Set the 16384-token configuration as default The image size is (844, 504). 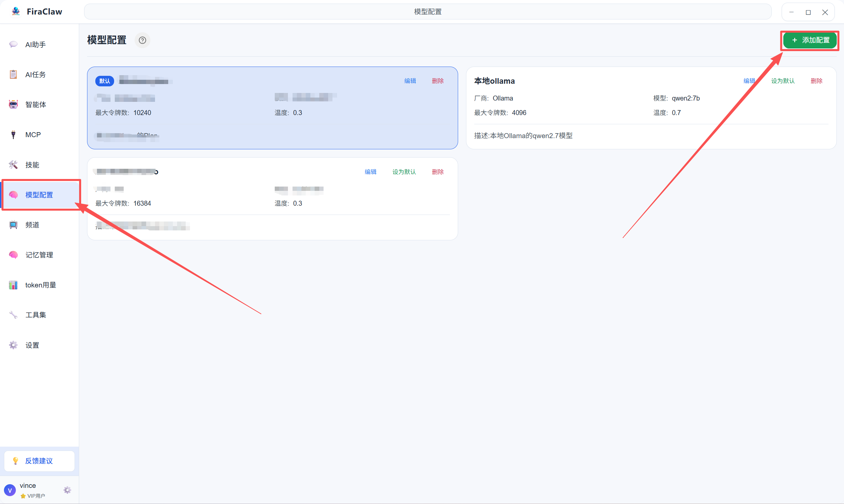(x=404, y=172)
